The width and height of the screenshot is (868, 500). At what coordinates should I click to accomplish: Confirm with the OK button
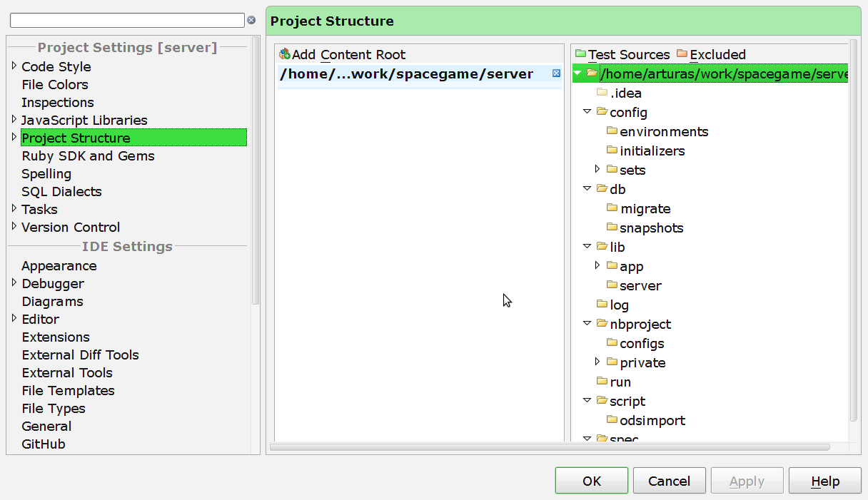[x=592, y=481]
